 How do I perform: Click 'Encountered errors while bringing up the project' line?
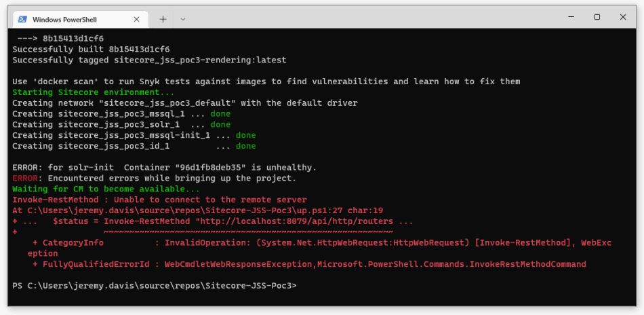pyautogui.click(x=155, y=179)
